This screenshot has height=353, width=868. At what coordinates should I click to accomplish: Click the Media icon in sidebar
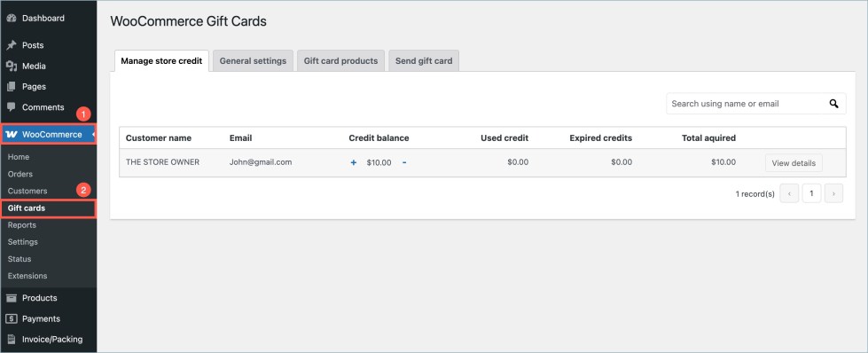11,66
